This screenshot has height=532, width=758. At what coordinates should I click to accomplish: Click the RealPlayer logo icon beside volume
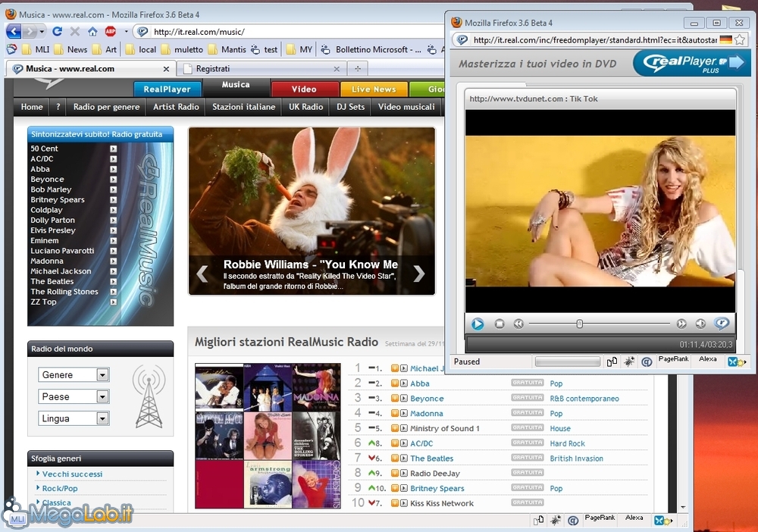(722, 324)
